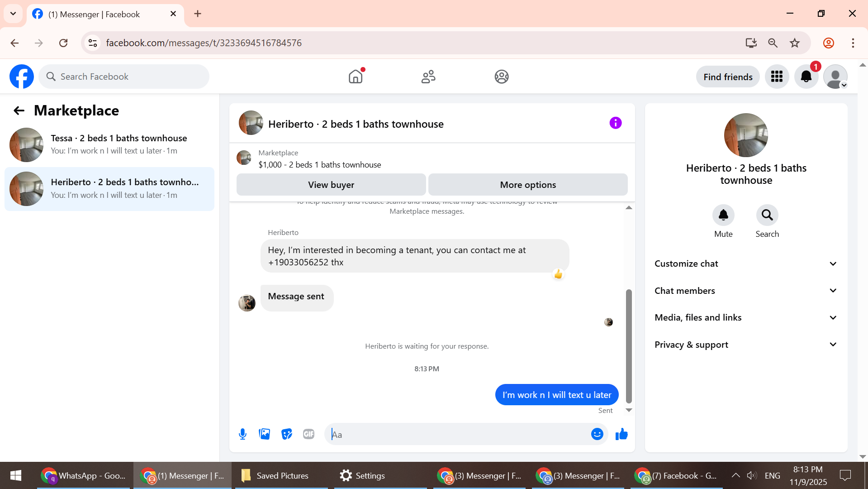Image resolution: width=868 pixels, height=489 pixels.
Task: Open the emoji picker
Action: pos(597,434)
